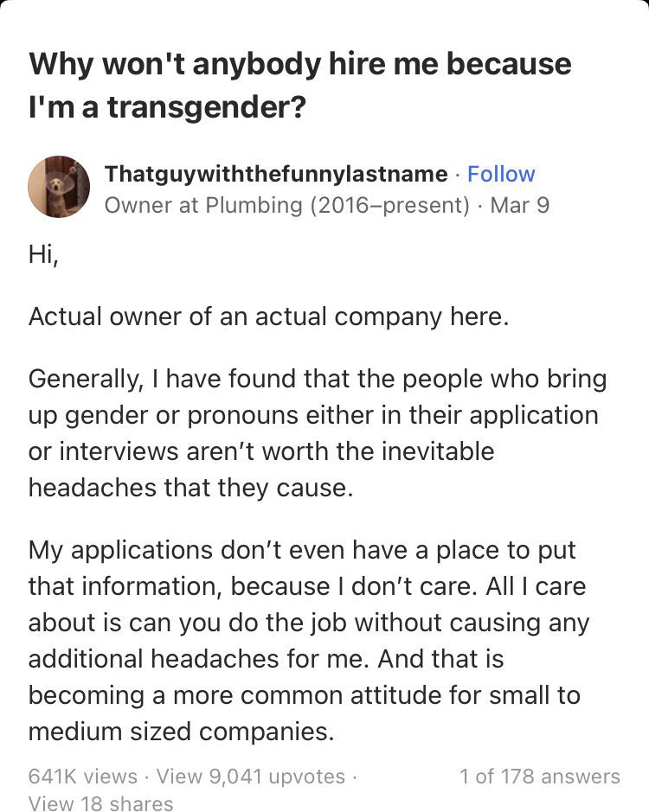View the 9,041 upvotes list
649x812 pixels.
[251, 777]
